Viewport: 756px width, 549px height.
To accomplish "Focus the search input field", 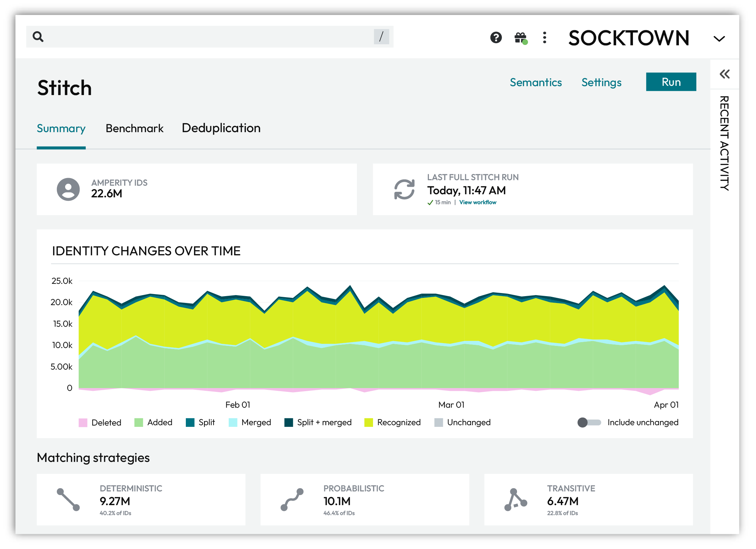I will coord(206,37).
